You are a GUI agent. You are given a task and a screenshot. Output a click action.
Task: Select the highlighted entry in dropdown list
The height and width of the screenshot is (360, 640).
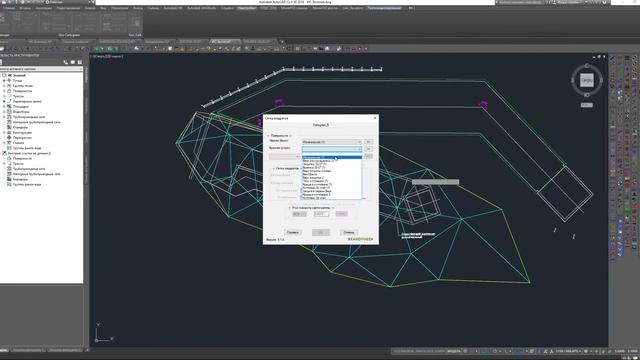click(x=332, y=157)
